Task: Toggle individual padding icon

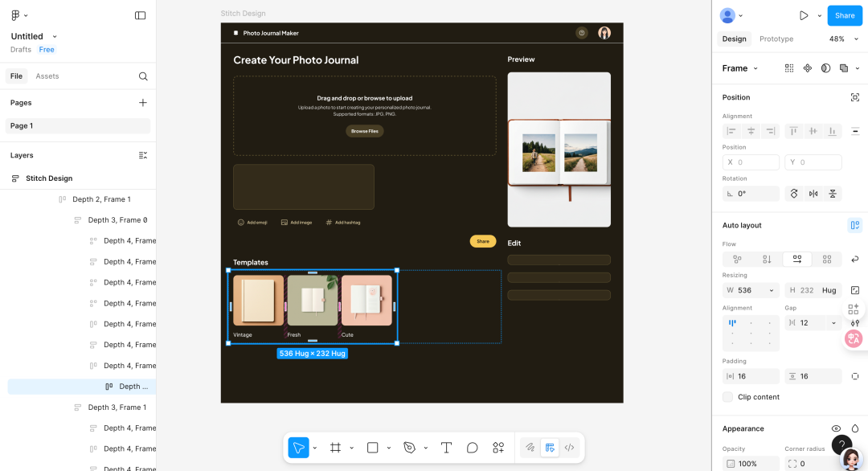Action: 854,376
